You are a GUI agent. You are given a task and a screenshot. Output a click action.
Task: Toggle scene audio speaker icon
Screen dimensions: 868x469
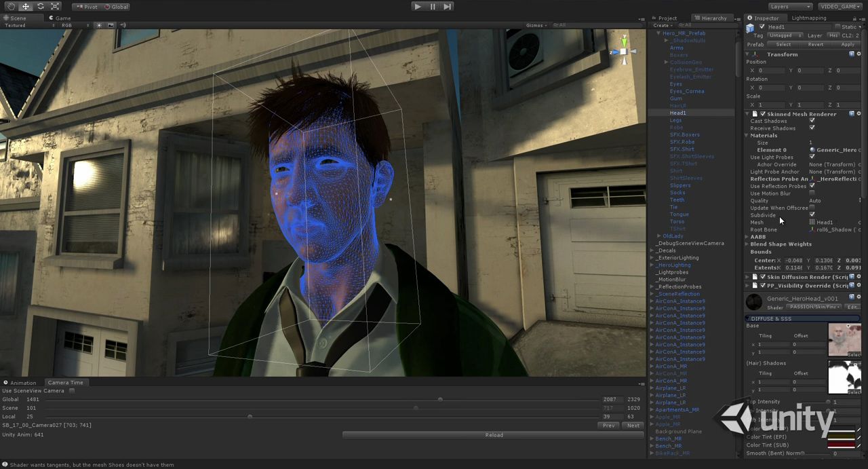(123, 25)
